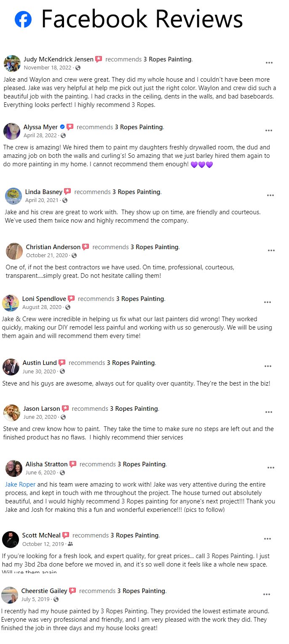Open three-dot menu on Loni Spendlove's review
The width and height of the screenshot is (289, 644).
268,302
